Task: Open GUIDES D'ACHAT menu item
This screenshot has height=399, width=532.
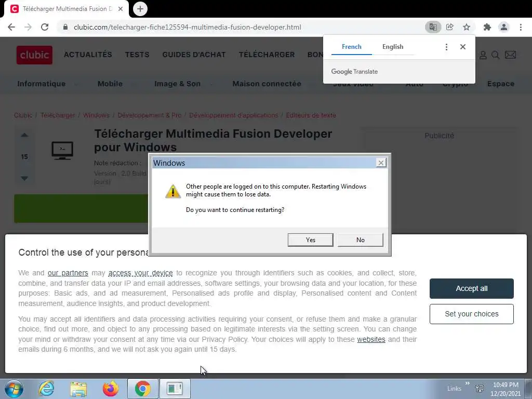Action: pos(194,55)
